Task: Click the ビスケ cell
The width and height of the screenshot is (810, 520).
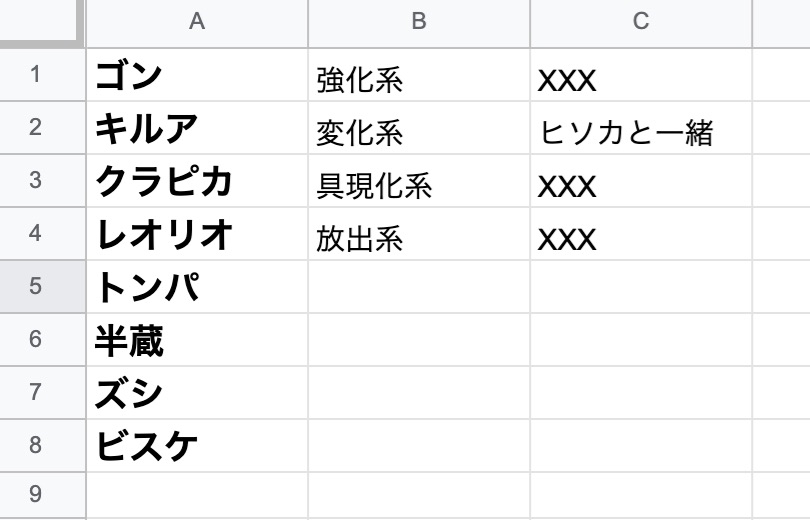Action: click(x=197, y=446)
